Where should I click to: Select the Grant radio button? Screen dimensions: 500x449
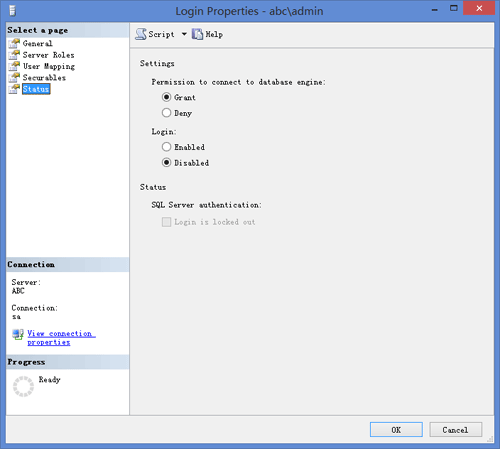pyautogui.click(x=166, y=97)
